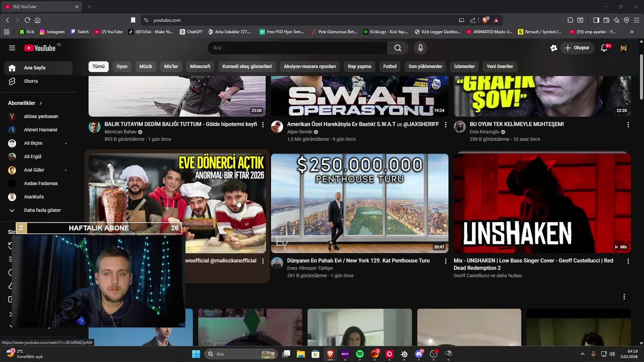
Task: Select the Son yüklenenler chip
Action: [425, 66]
